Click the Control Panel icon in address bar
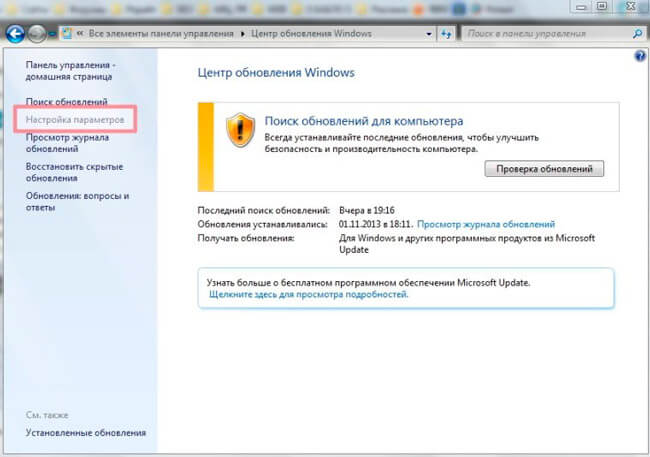650x457 pixels. pos(67,34)
